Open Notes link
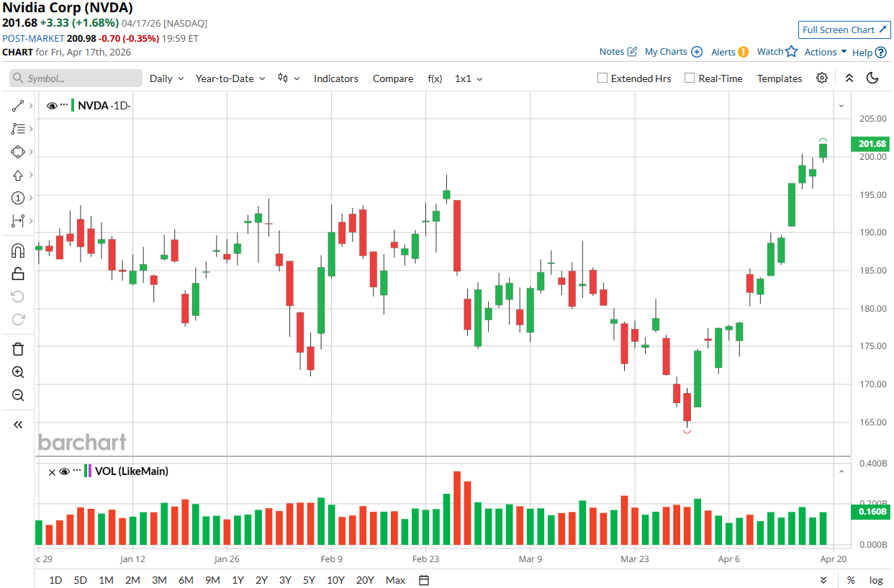The width and height of the screenshot is (894, 588). 618,52
